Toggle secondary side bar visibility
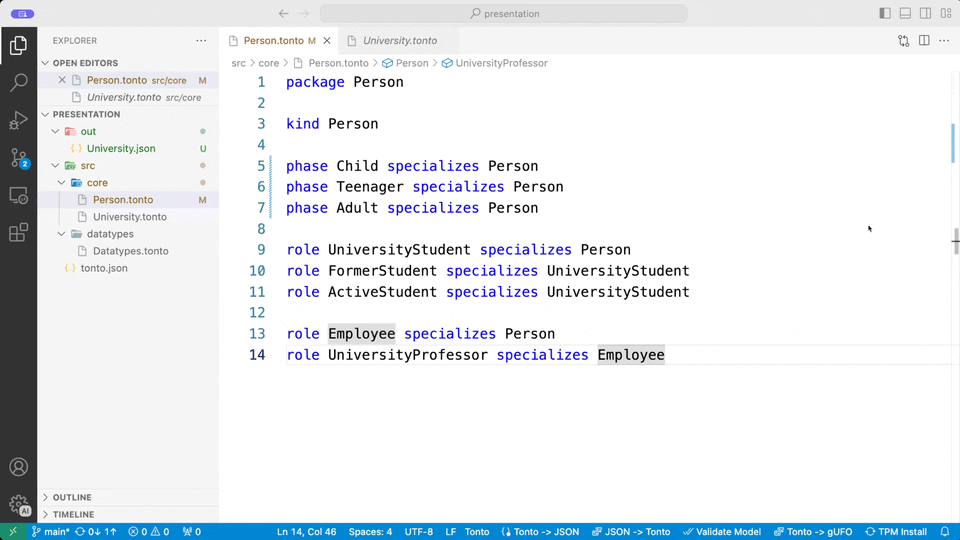960x540 pixels. tap(925, 13)
